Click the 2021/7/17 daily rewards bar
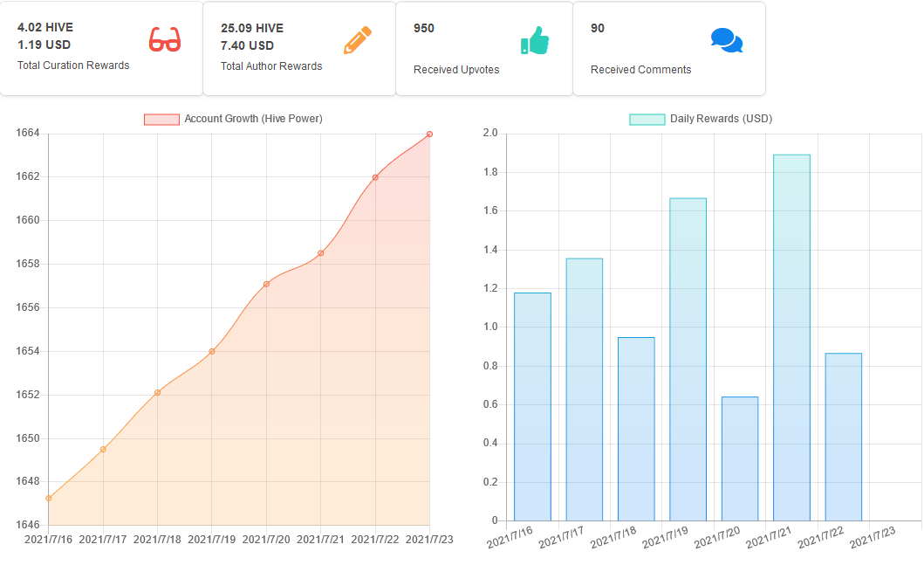 pos(585,389)
